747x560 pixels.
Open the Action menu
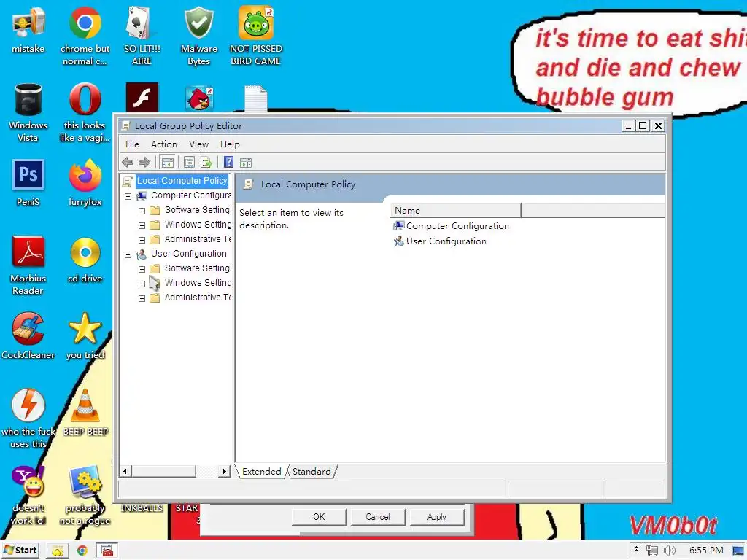tap(164, 144)
